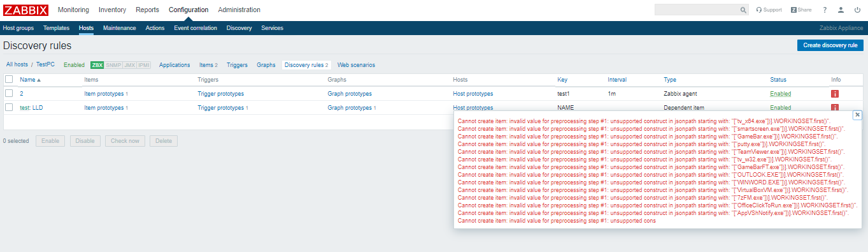
Task: Click the Share link
Action: pyautogui.click(x=801, y=10)
